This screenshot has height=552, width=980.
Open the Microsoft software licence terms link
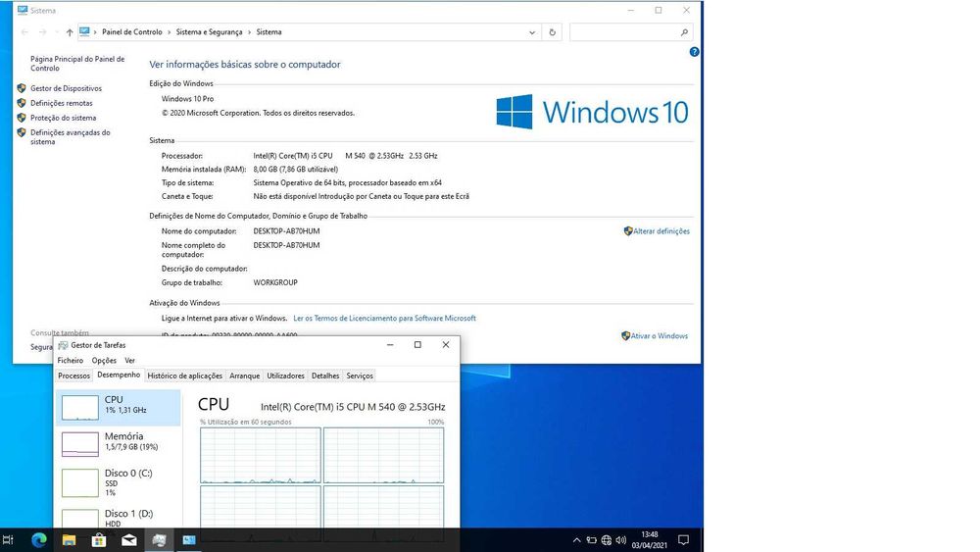click(x=384, y=319)
